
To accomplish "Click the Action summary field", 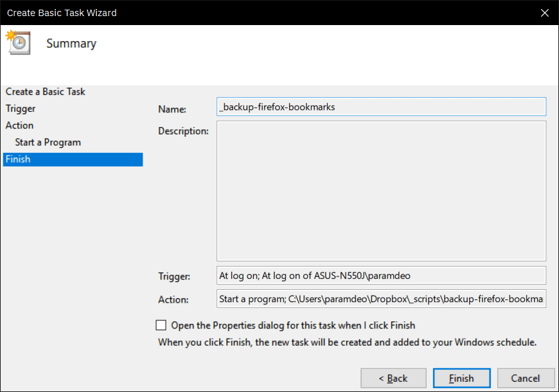I will pyautogui.click(x=381, y=299).
